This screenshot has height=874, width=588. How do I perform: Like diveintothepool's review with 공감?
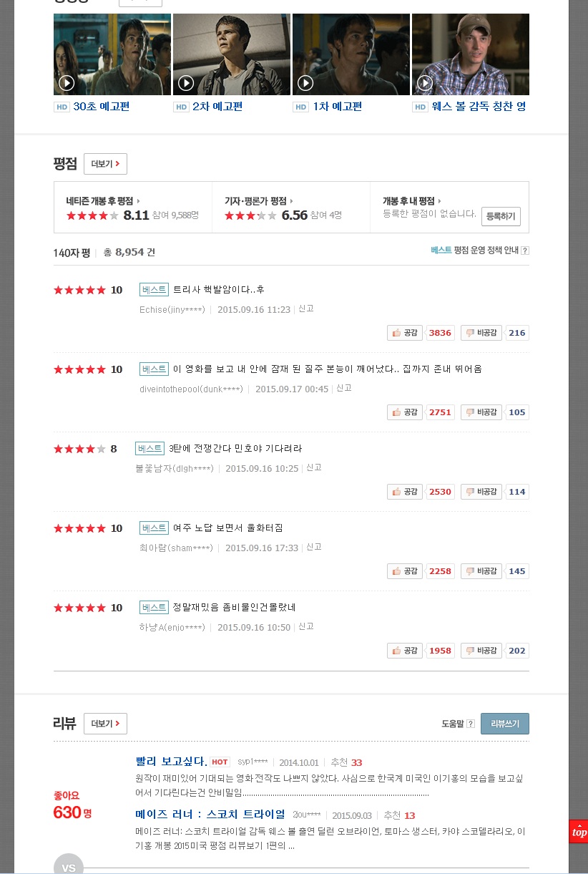405,412
